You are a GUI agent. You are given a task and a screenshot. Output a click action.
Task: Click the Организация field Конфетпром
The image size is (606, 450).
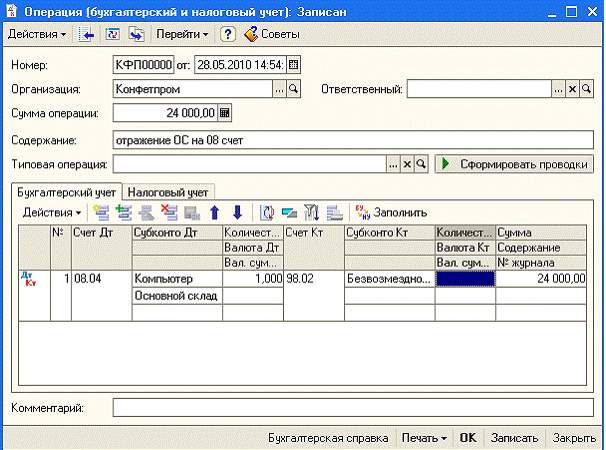(x=193, y=89)
